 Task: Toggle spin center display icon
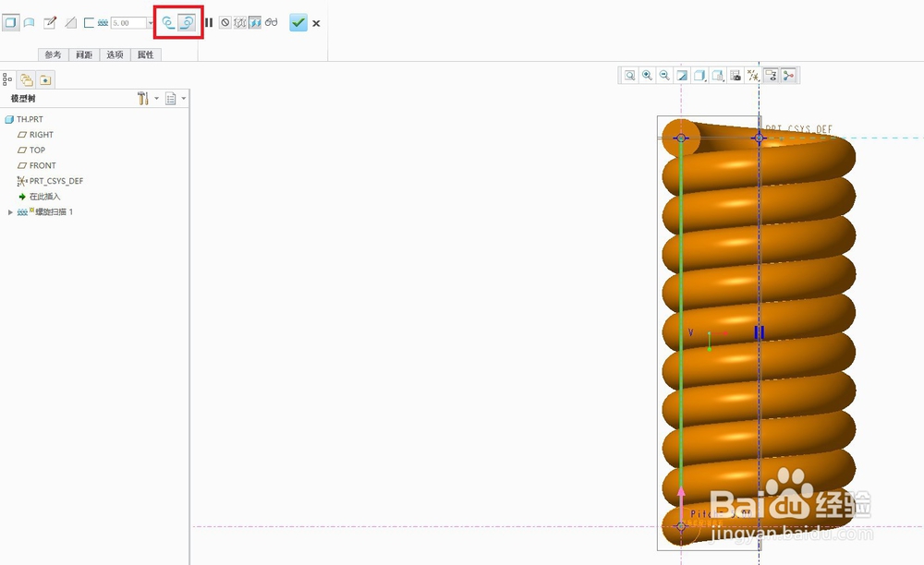point(788,76)
